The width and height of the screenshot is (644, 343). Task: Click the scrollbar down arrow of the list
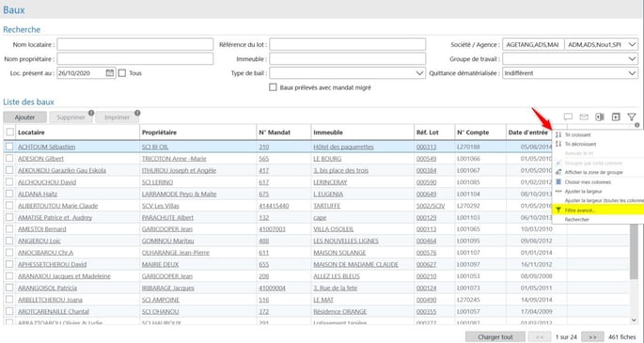635,320
